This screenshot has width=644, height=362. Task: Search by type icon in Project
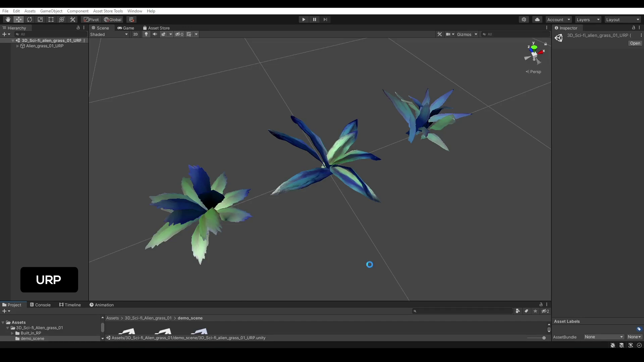pyautogui.click(x=518, y=311)
